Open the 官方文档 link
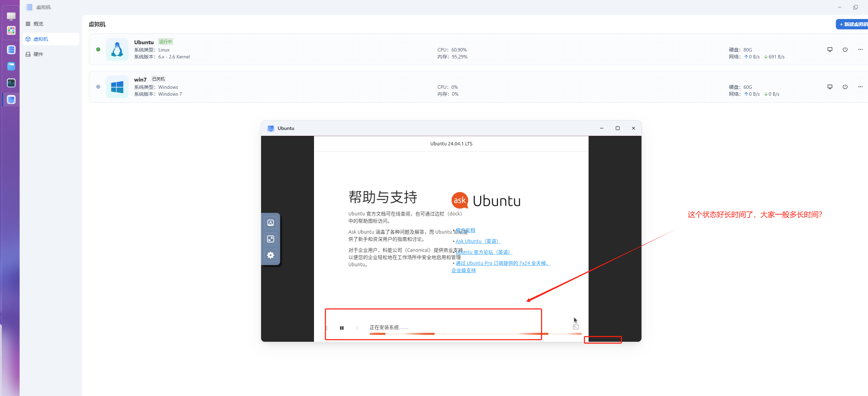The height and width of the screenshot is (396, 868). [465, 230]
